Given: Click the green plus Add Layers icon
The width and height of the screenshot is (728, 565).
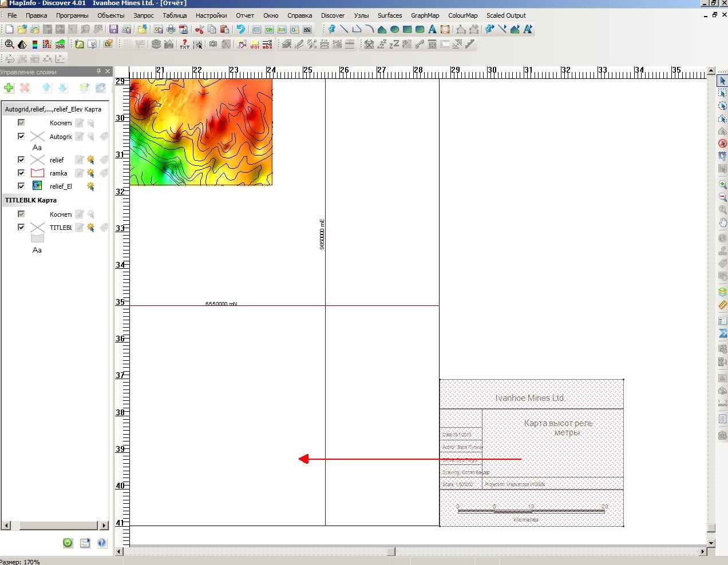Looking at the screenshot, I should 9,87.
